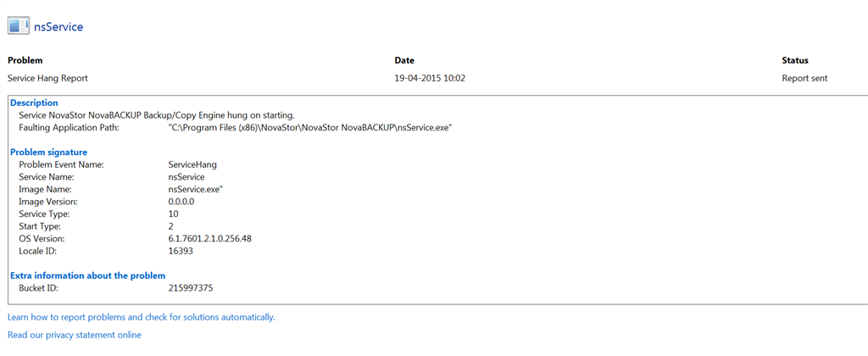Open the link about reporting problems automatically
The width and height of the screenshot is (868, 356).
pyautogui.click(x=142, y=317)
